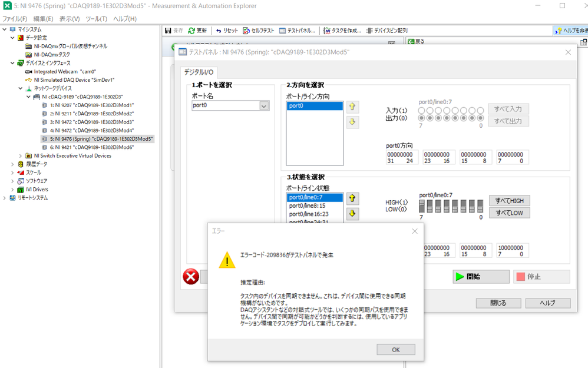The width and height of the screenshot is (588, 368).
Task: Click the 保存 save toolbar icon
Action: pyautogui.click(x=169, y=31)
